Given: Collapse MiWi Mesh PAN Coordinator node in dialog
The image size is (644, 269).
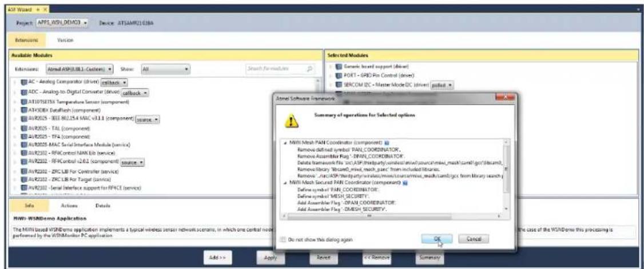Looking at the screenshot, I should pyautogui.click(x=285, y=143).
